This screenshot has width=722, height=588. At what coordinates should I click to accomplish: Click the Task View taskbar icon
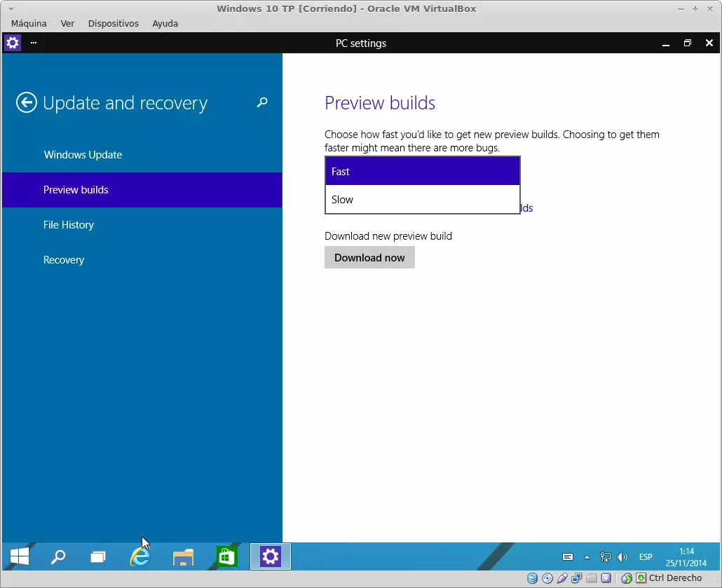click(x=98, y=557)
